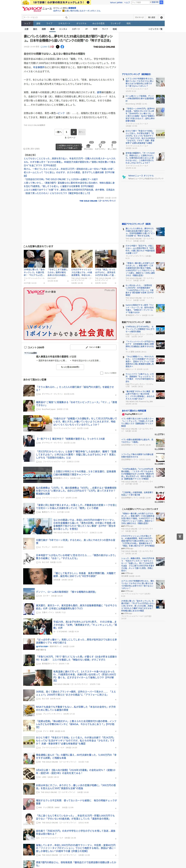Open the Yahoo!ネット募金 社会貢献 banner
Image resolution: width=186 pixels, height=868 pixels.
pyautogui.click(x=70, y=314)
